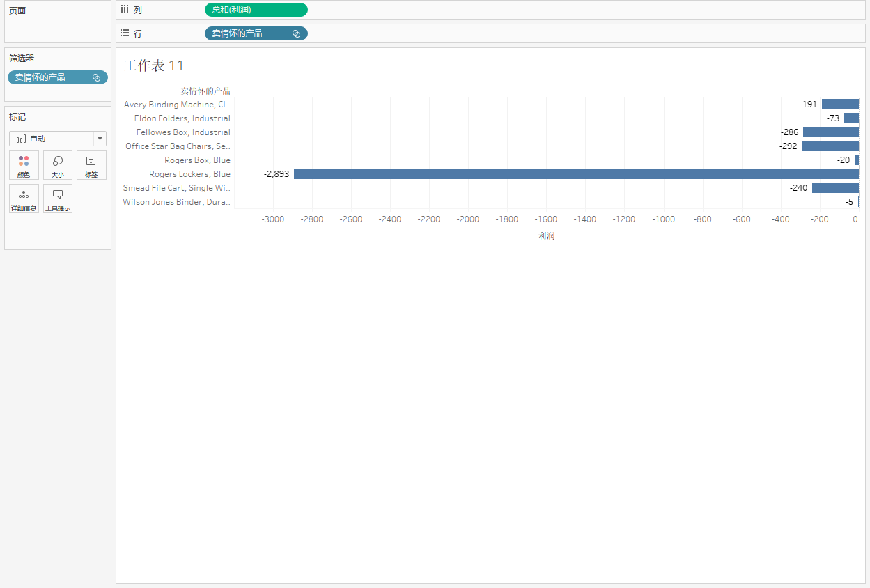Click the -200 axis tick label
Screen dimensions: 870x588
coord(820,219)
